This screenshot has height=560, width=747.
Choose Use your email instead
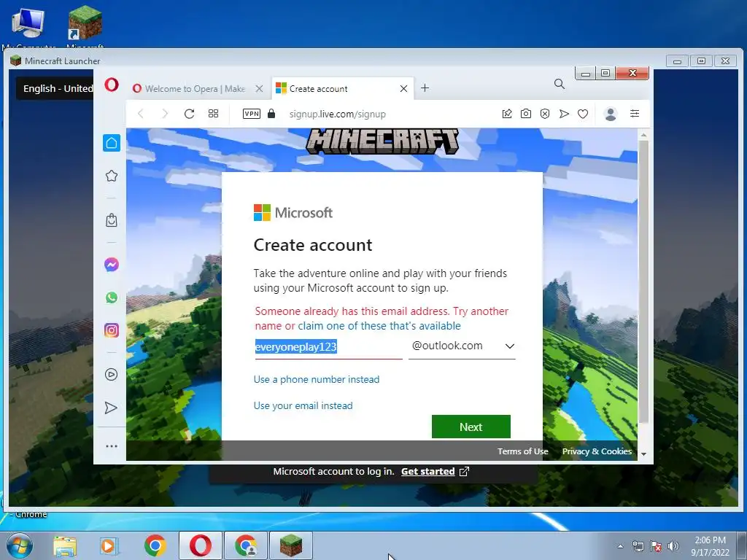tap(303, 405)
